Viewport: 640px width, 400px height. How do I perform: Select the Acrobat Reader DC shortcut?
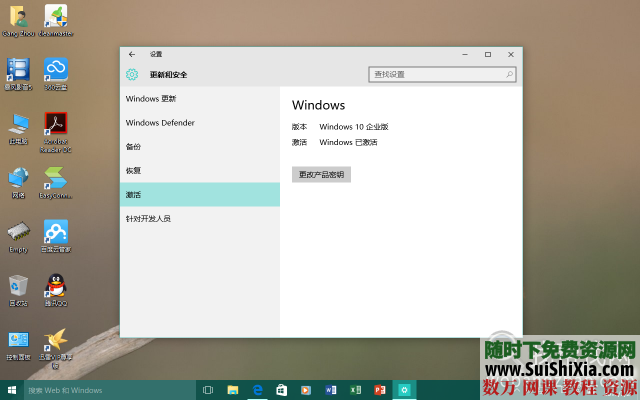click(x=56, y=133)
